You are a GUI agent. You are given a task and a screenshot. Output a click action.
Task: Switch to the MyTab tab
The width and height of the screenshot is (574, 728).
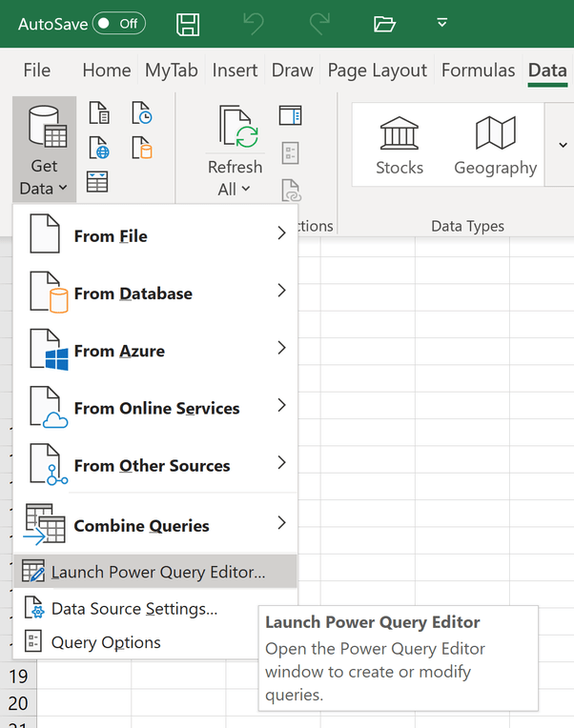point(172,71)
